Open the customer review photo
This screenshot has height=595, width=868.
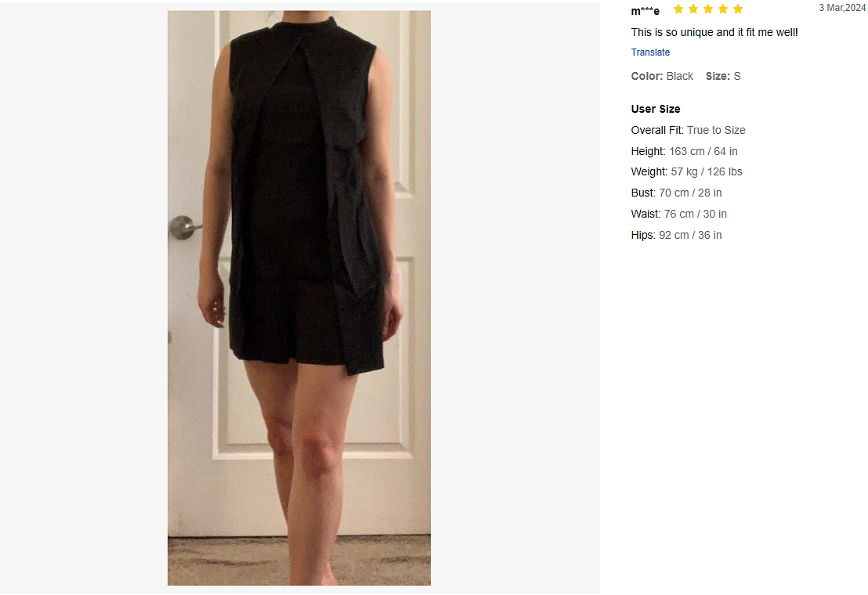tap(299, 297)
